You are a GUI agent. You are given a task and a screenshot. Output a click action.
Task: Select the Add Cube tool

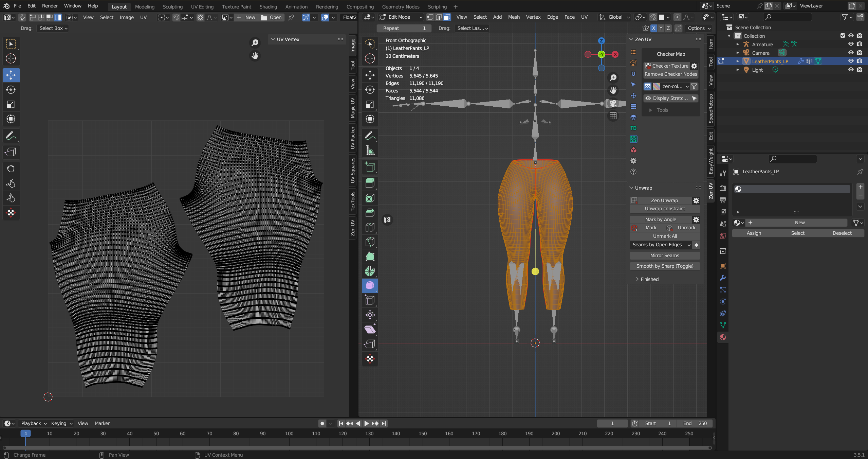point(370,167)
